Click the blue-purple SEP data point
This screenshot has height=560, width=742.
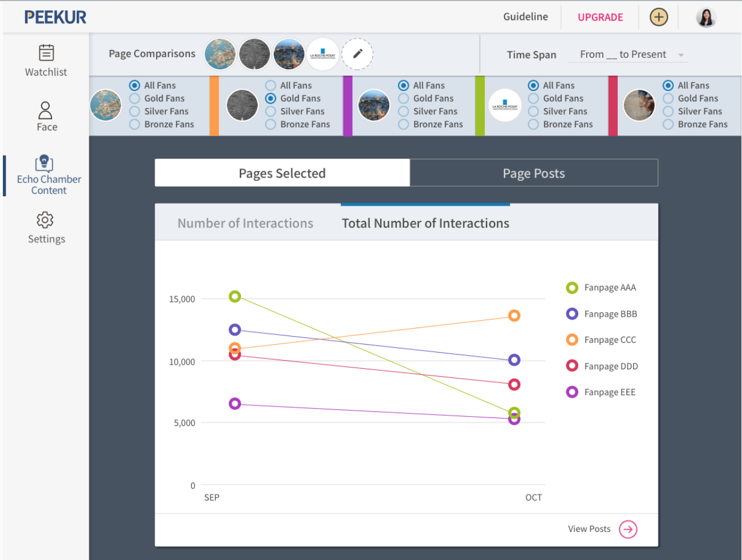[x=235, y=330]
